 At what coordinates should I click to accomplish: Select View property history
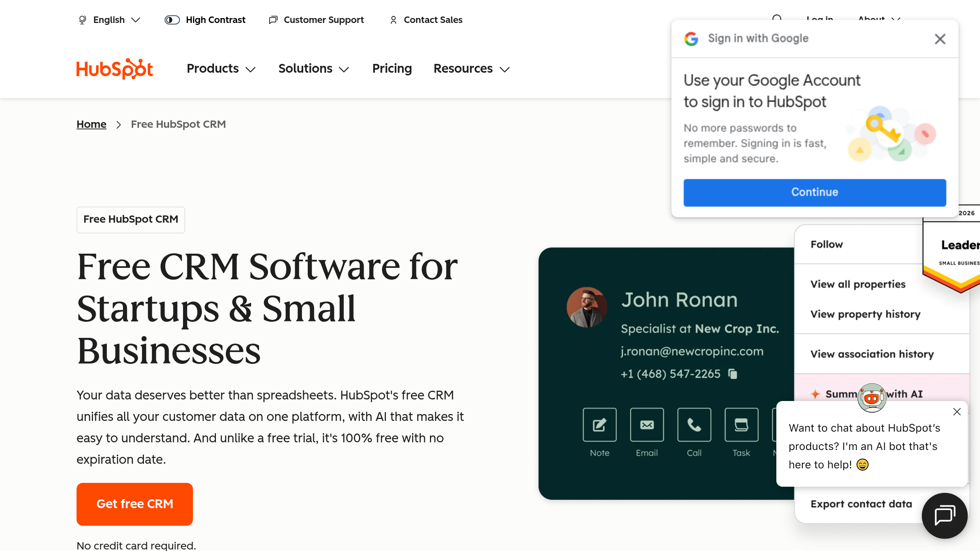point(865,314)
